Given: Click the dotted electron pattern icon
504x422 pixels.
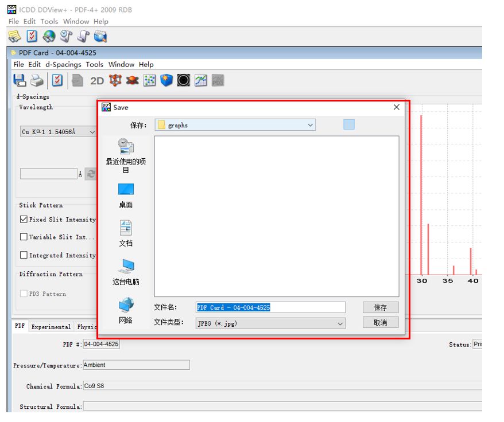Looking at the screenshot, I should coord(149,80).
